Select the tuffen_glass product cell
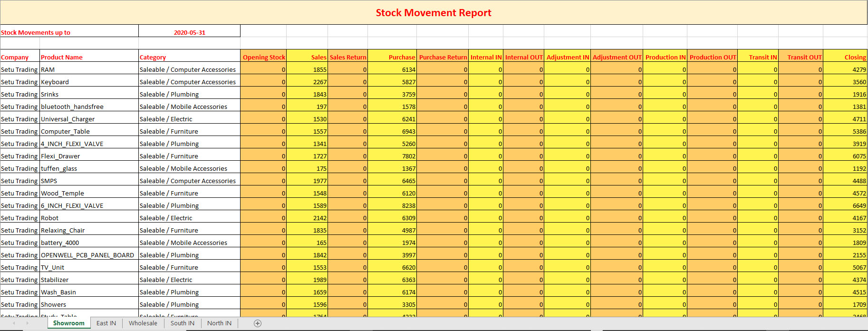Viewport: 868px width, 331px height. click(x=89, y=167)
